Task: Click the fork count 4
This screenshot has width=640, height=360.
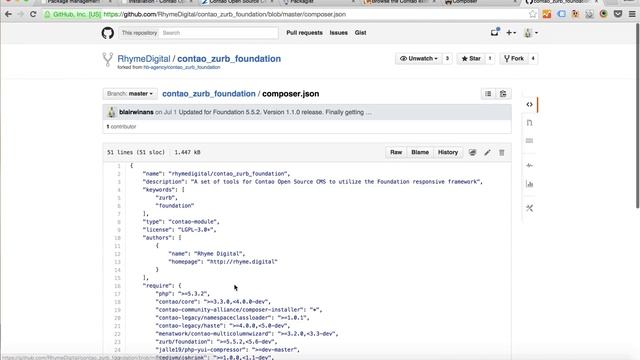Action: point(533,59)
